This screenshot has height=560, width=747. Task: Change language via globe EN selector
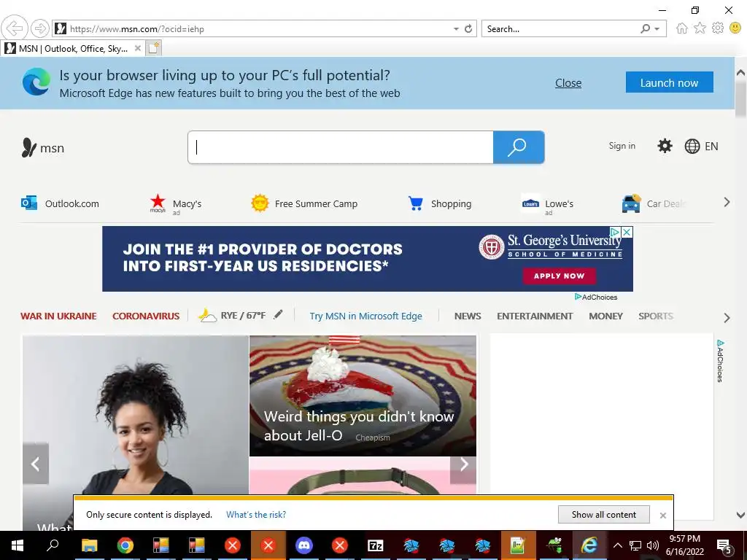pyautogui.click(x=701, y=146)
